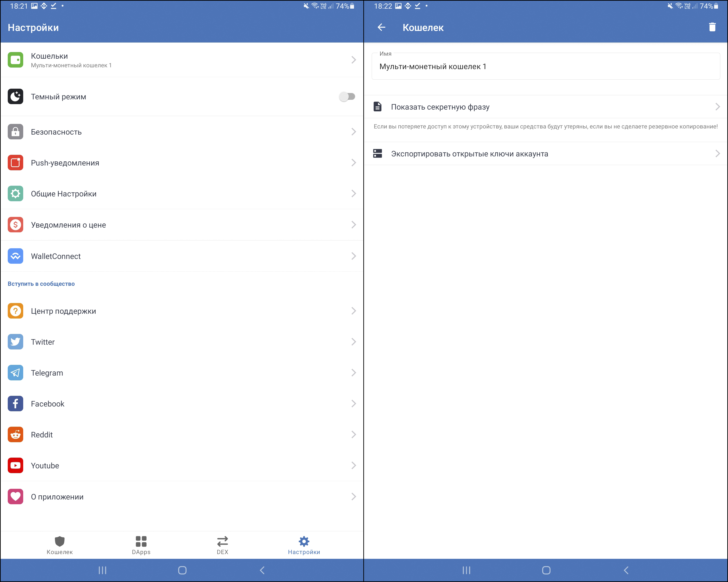
Task: Tap Android home button on left screen
Action: (182, 570)
